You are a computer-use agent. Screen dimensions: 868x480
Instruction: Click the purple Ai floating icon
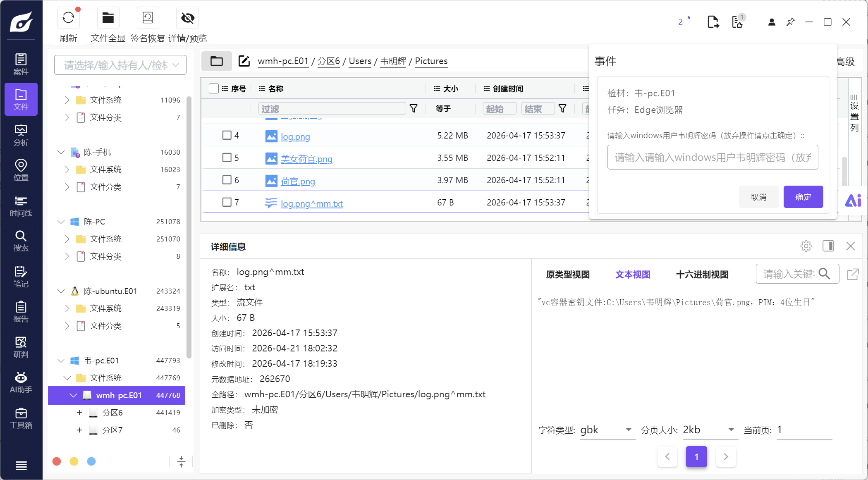click(853, 201)
